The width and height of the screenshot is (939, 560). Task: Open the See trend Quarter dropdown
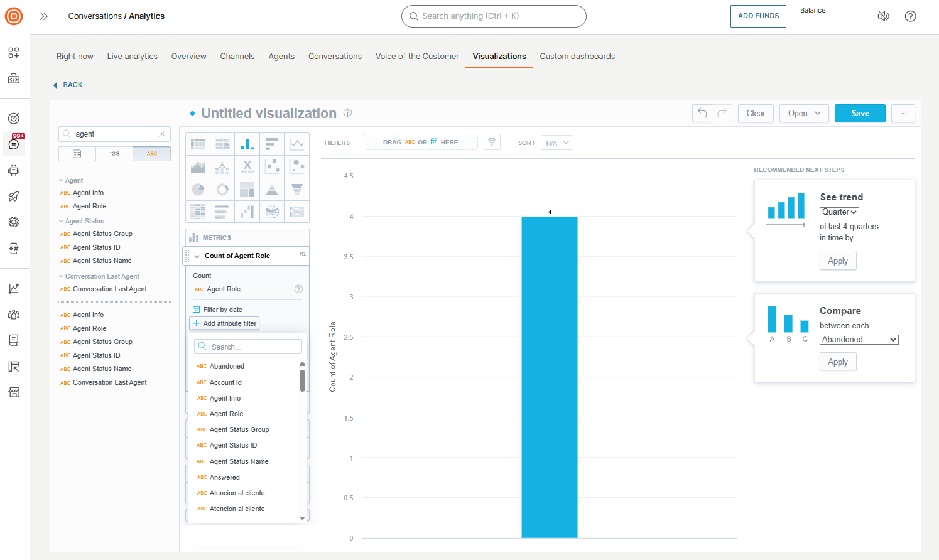click(839, 212)
